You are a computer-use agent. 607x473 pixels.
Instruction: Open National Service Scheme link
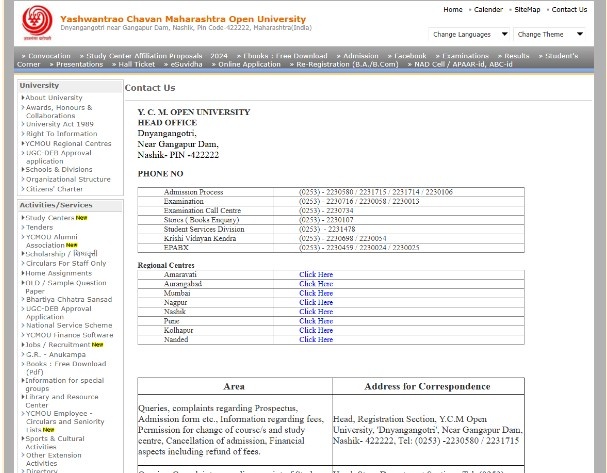(x=69, y=326)
